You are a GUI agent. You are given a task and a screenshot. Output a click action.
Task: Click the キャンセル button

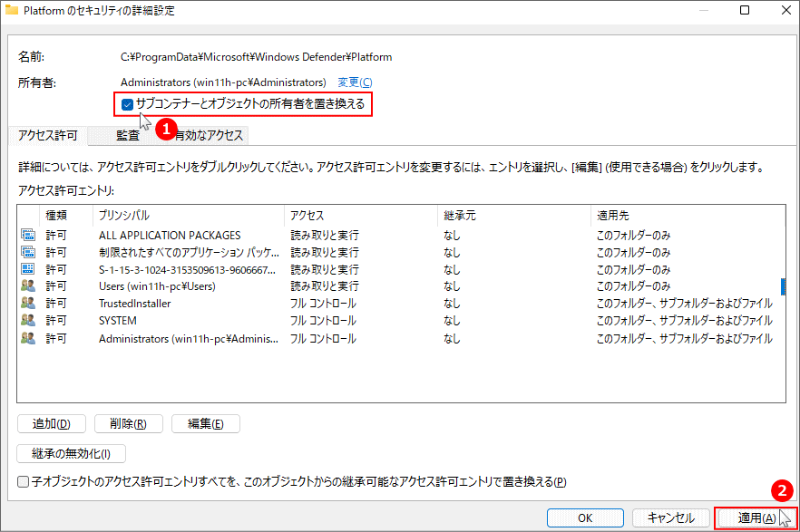click(671, 518)
